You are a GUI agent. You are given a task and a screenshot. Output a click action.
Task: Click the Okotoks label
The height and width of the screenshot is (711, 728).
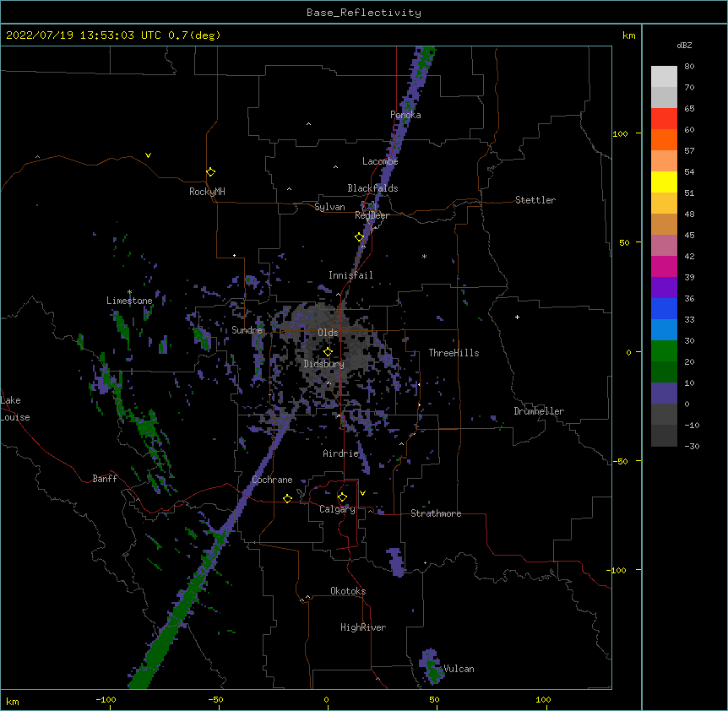point(348,591)
